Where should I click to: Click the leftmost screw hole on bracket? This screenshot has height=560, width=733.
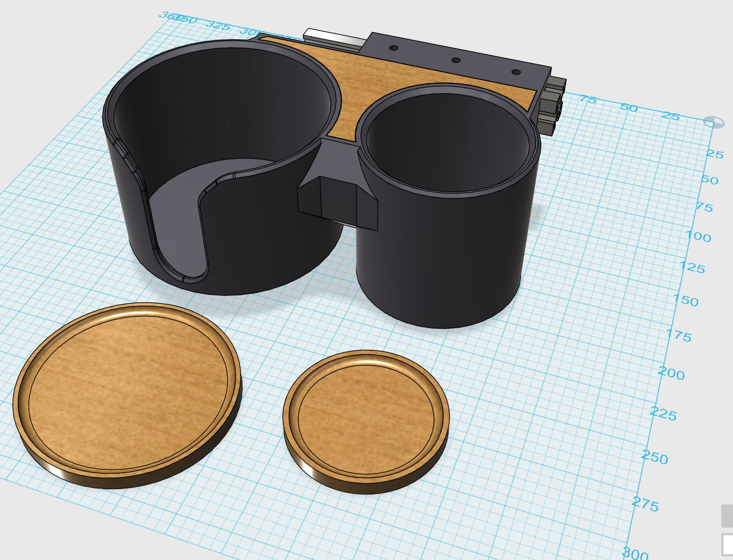pos(394,48)
